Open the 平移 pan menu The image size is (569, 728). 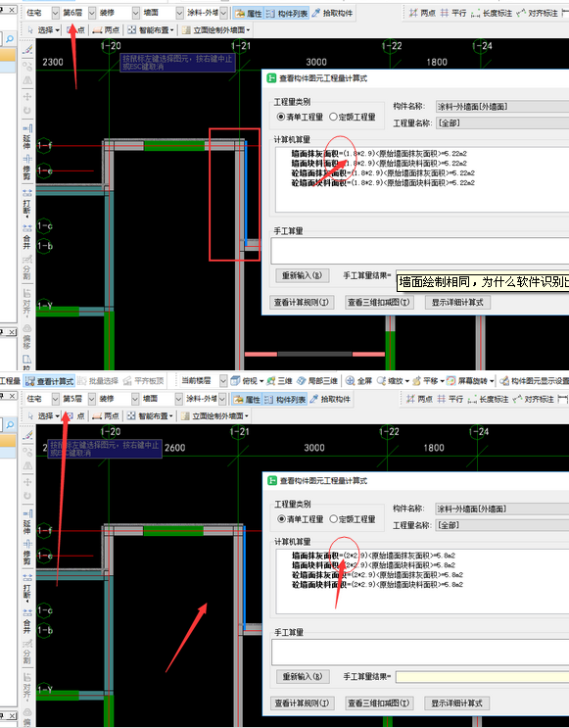point(427,381)
